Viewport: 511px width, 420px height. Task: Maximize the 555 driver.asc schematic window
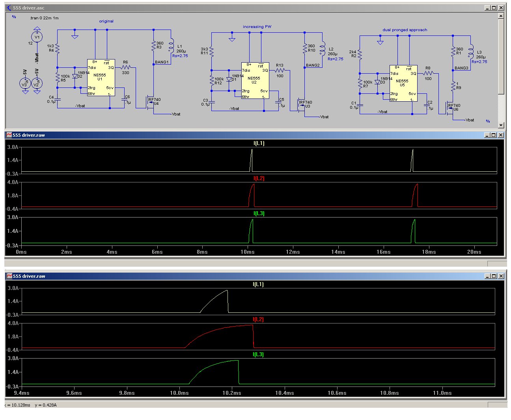(494, 8)
